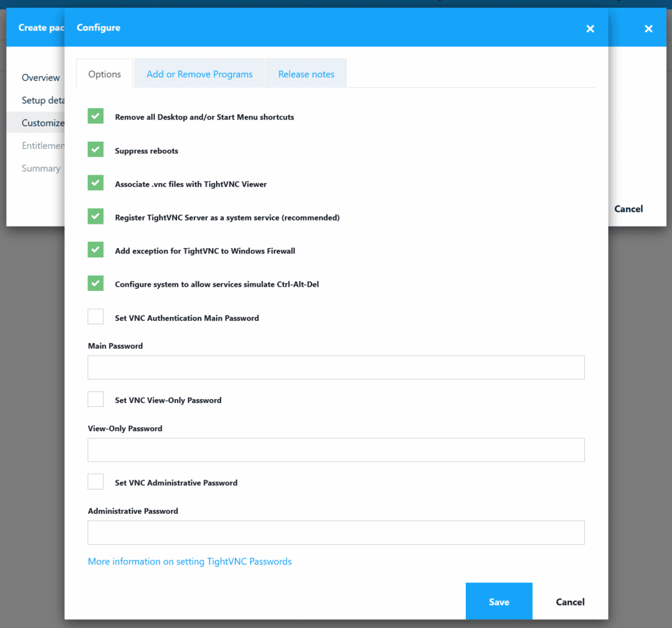This screenshot has width=672, height=628.
Task: Enable Set VNC Authentication Main Password
Action: tap(96, 317)
